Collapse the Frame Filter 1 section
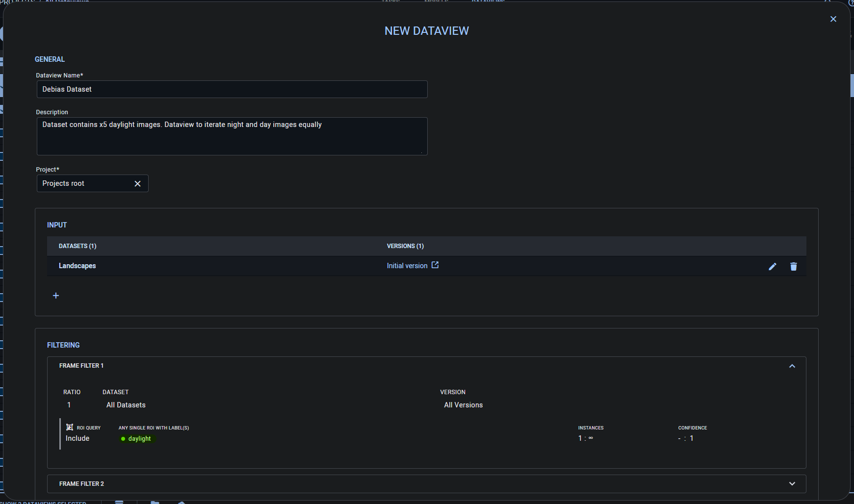The width and height of the screenshot is (854, 504). (792, 366)
